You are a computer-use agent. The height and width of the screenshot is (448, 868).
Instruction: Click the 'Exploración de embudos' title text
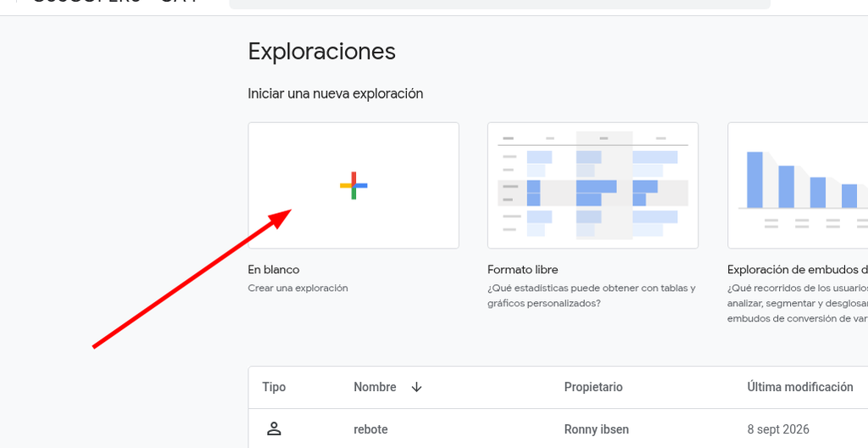pyautogui.click(x=797, y=270)
